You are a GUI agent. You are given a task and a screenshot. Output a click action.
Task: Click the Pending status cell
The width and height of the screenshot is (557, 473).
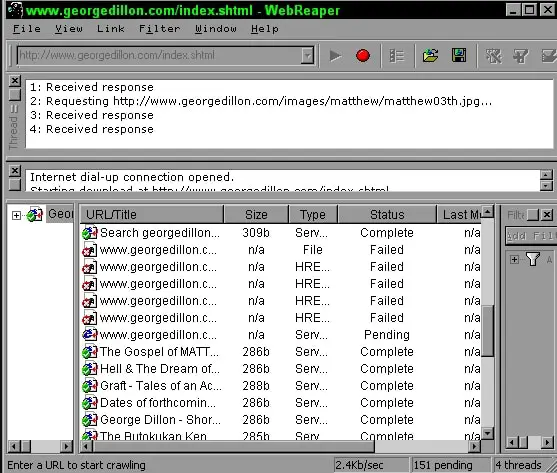tap(387, 335)
